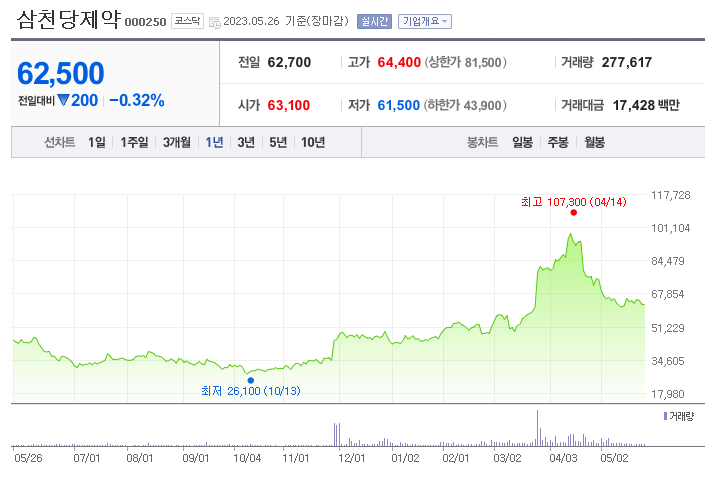
Task: Select the 1일 line chart tab
Action: point(97,143)
